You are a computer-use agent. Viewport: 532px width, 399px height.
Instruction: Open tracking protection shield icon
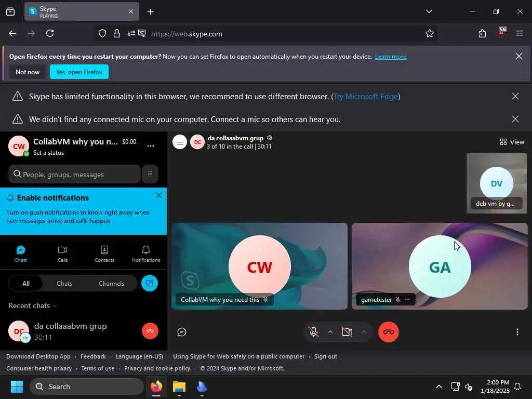(x=102, y=33)
